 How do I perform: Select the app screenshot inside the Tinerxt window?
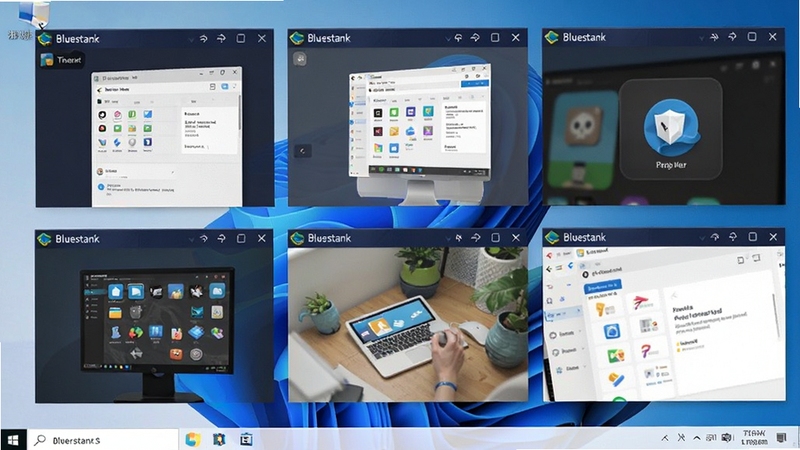point(166,137)
